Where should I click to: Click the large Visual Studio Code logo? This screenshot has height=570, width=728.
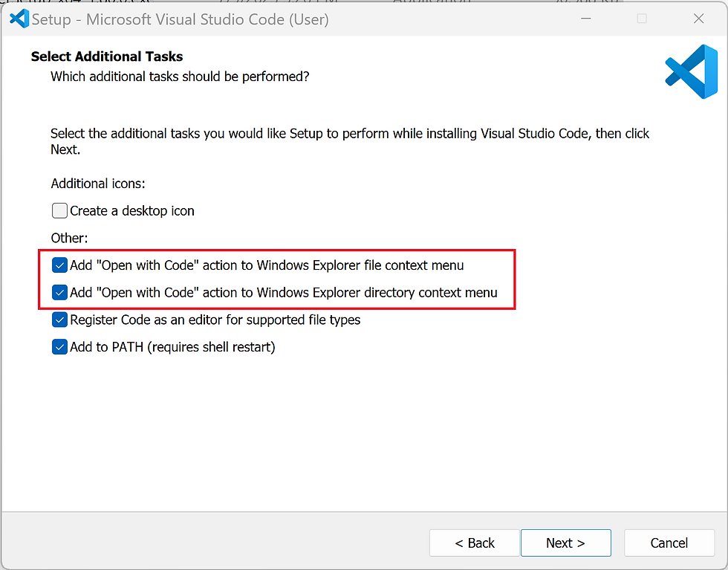(691, 71)
